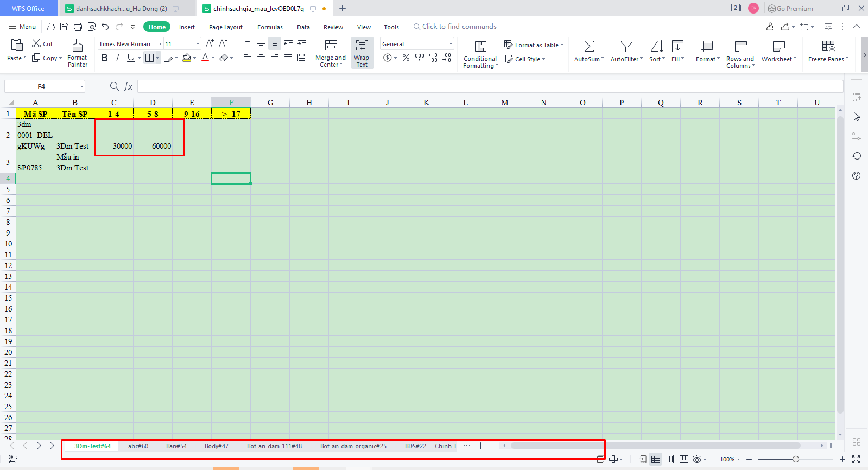Open the AutoFilter funnel tool

coord(626,46)
